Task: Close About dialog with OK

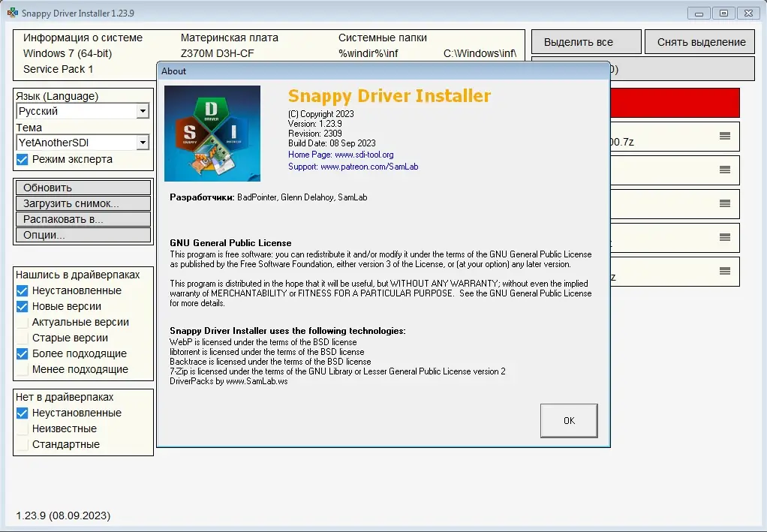Action: click(569, 420)
